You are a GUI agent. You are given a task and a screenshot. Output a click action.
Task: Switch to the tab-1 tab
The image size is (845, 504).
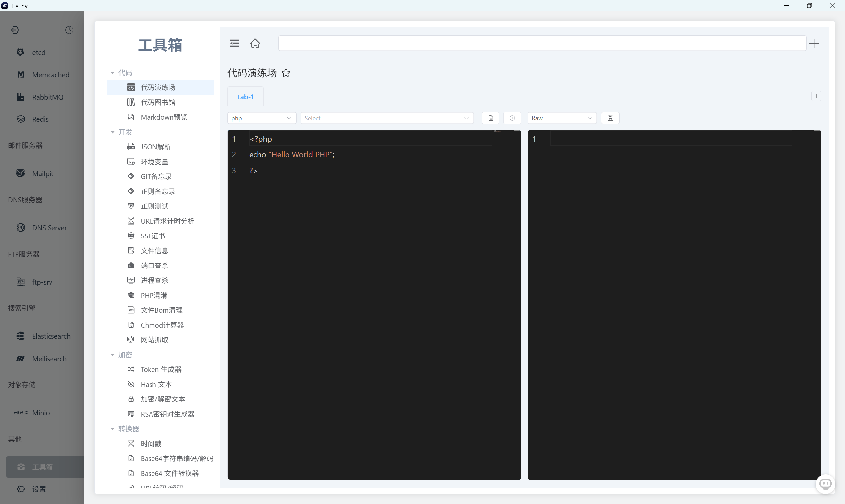click(245, 96)
